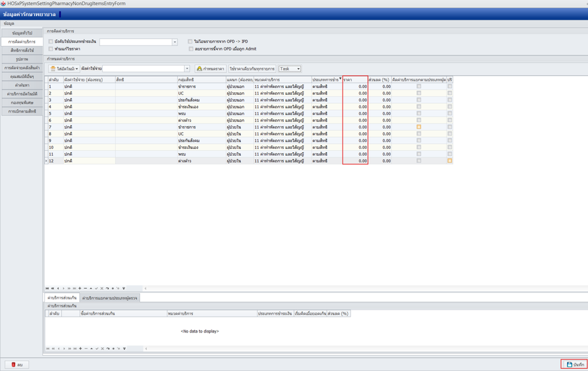Click ผังค่าใช้จ่าย input field in toolbar
588x371 pixels.
click(x=144, y=68)
